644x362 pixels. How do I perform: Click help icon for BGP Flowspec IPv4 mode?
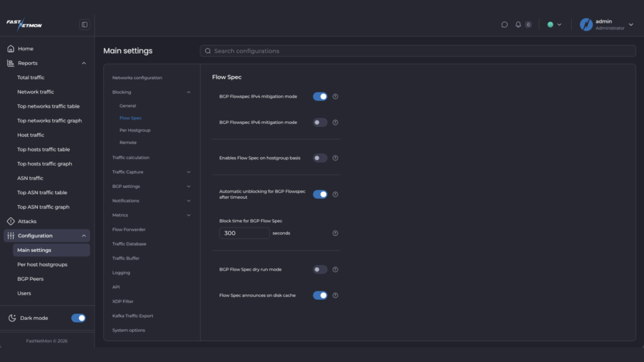[x=335, y=97]
